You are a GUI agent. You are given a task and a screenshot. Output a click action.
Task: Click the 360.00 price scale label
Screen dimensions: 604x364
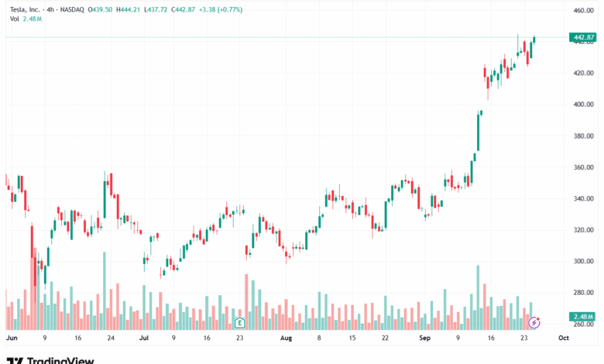pyautogui.click(x=582, y=167)
